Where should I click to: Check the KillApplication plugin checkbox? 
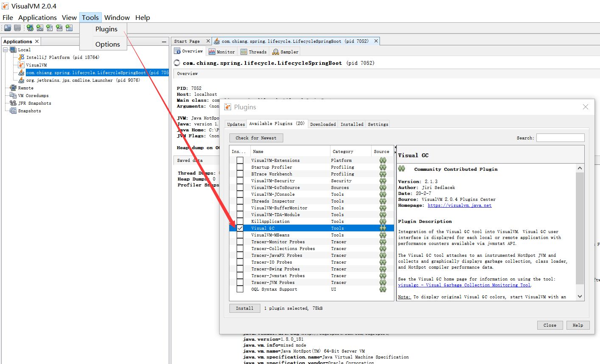pyautogui.click(x=240, y=221)
